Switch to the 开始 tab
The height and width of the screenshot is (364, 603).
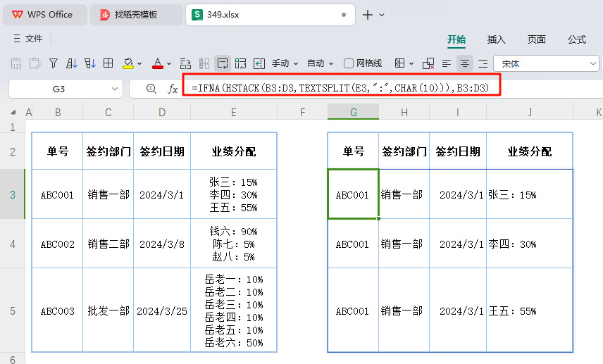tap(456, 39)
